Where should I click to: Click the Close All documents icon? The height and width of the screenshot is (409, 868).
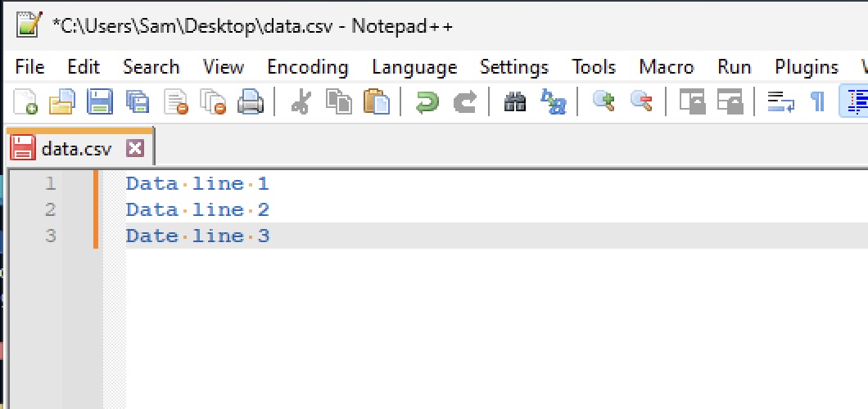(x=213, y=101)
